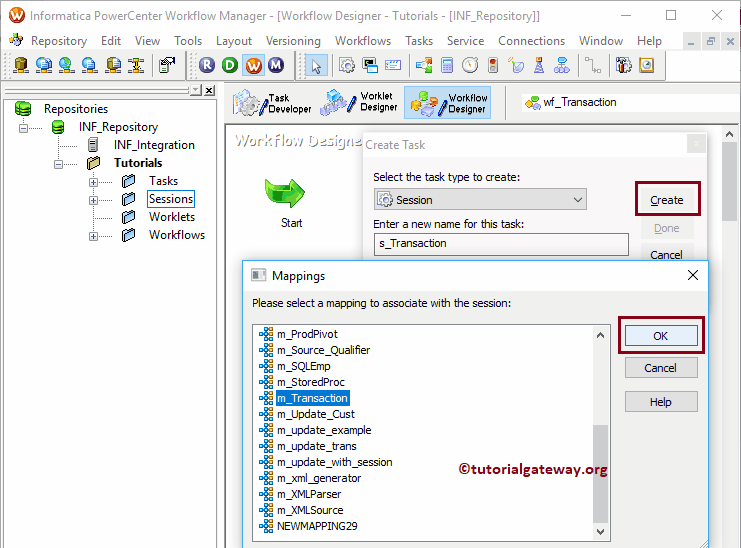This screenshot has height=548, width=741.
Task: Click the red-and-black icon before the scheduler icon
Action: [x=623, y=65]
